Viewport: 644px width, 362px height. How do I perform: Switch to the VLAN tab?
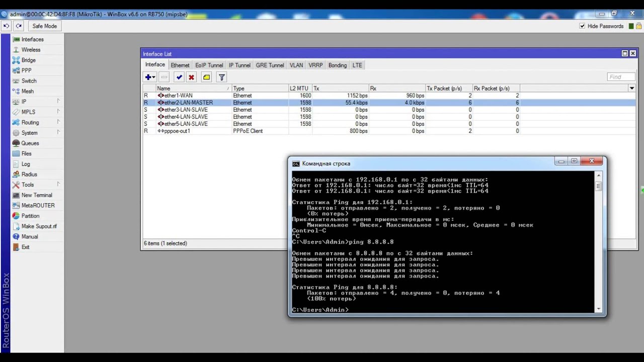point(296,65)
